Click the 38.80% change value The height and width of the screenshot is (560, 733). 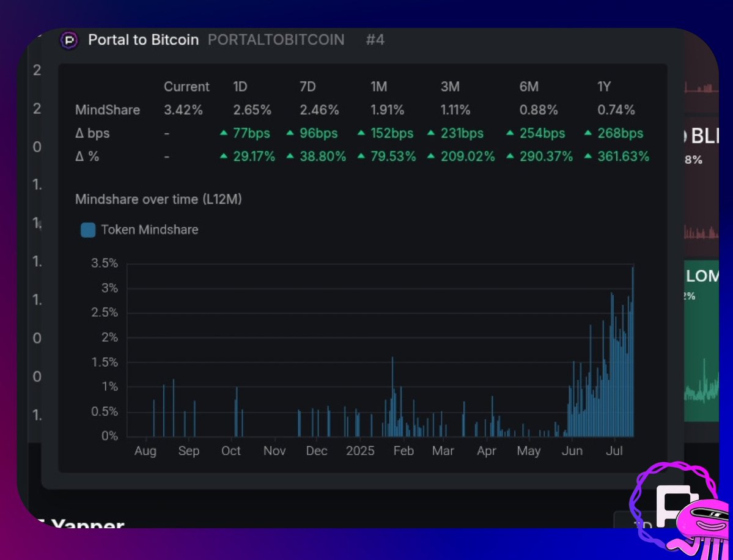(x=323, y=156)
